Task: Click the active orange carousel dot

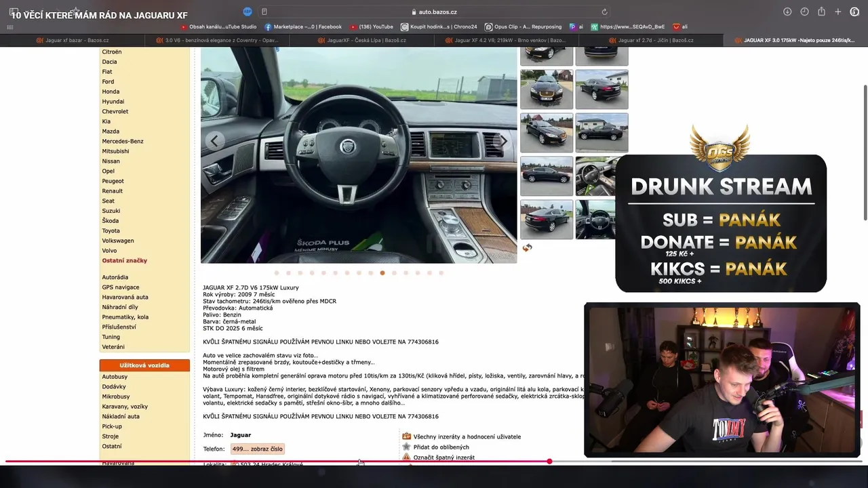Action: [382, 273]
